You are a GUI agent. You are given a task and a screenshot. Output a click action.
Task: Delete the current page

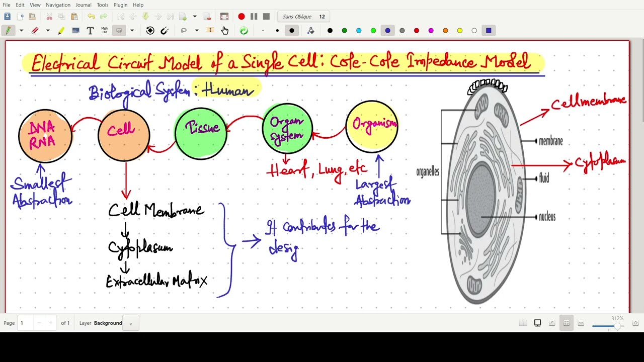tap(207, 17)
